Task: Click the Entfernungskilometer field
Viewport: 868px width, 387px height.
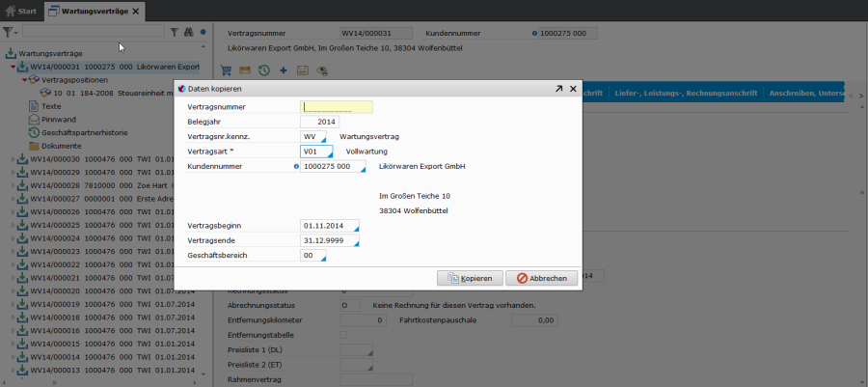Action: click(363, 320)
